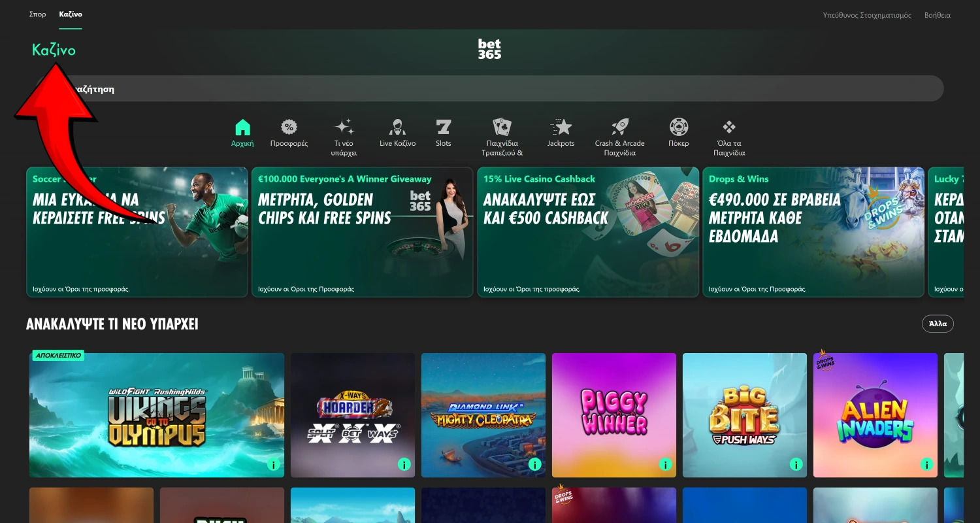980x523 pixels.
Task: Click the Jackpots star icon
Action: tap(561, 127)
